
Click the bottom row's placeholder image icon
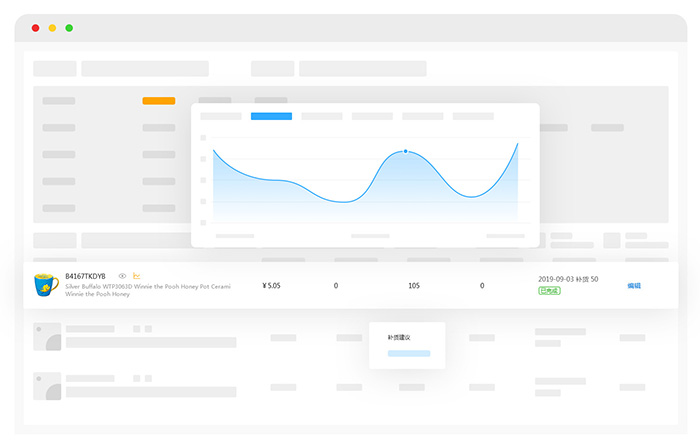coord(46,385)
